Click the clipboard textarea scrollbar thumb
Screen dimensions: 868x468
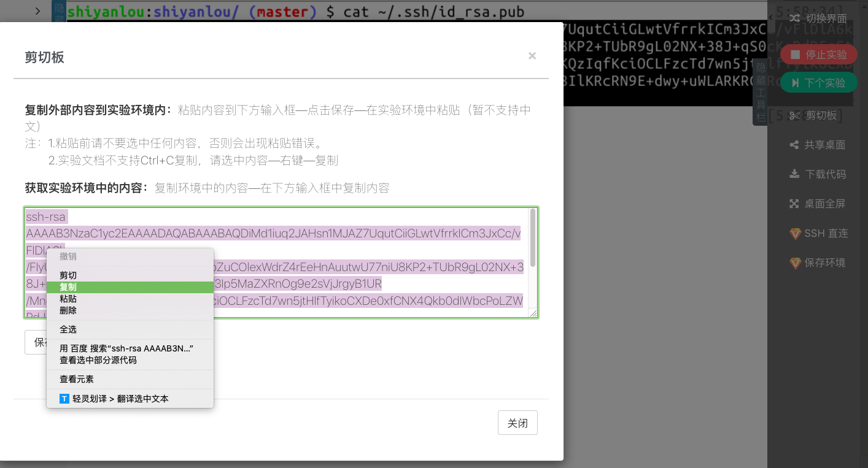click(532, 237)
